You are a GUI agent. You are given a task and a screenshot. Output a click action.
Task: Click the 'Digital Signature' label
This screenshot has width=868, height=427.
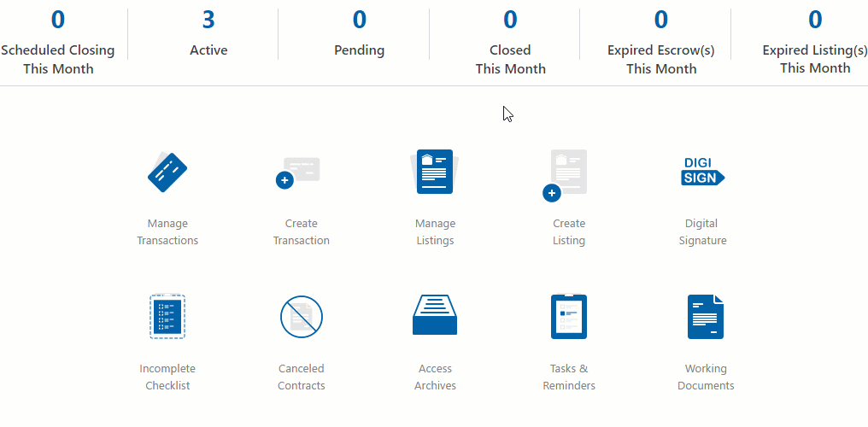tap(702, 231)
